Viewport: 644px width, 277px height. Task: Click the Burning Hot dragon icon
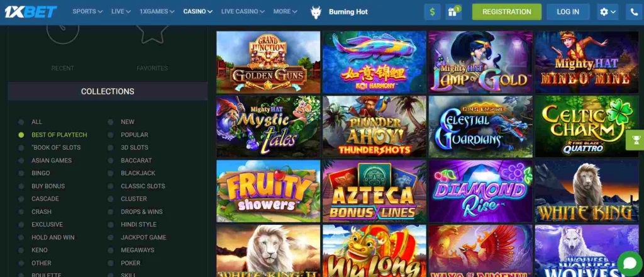[x=316, y=12]
